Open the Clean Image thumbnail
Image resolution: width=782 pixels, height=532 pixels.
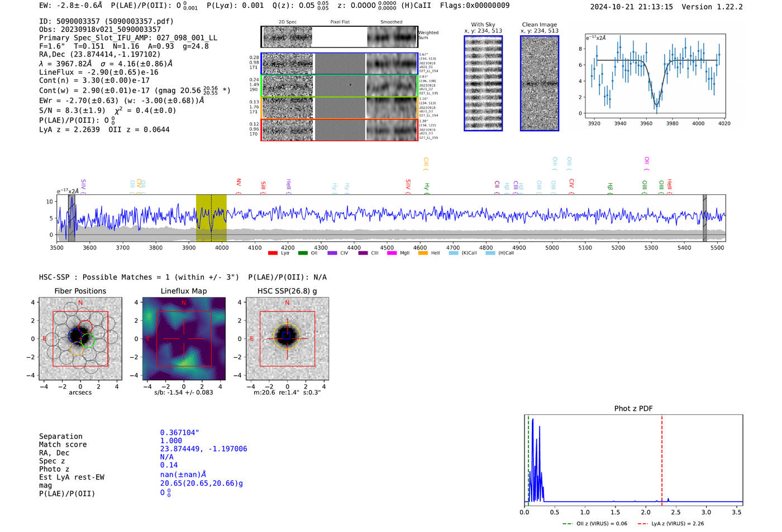(x=540, y=83)
